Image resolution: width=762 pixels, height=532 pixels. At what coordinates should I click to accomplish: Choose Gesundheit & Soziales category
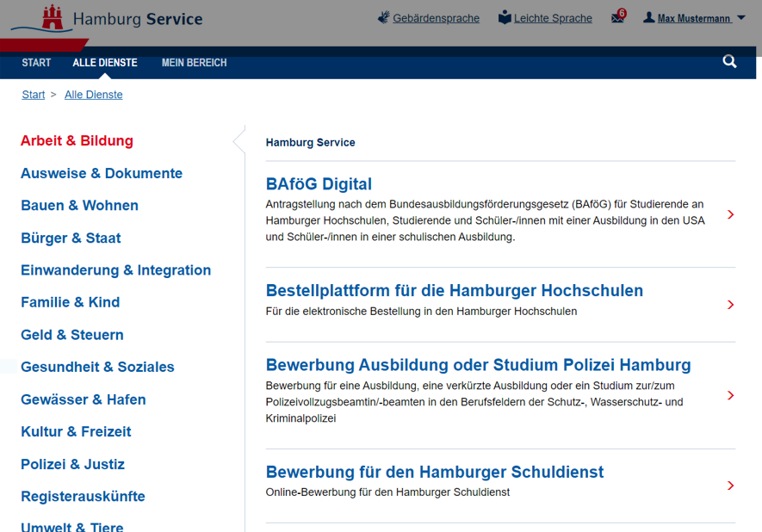[97, 367]
